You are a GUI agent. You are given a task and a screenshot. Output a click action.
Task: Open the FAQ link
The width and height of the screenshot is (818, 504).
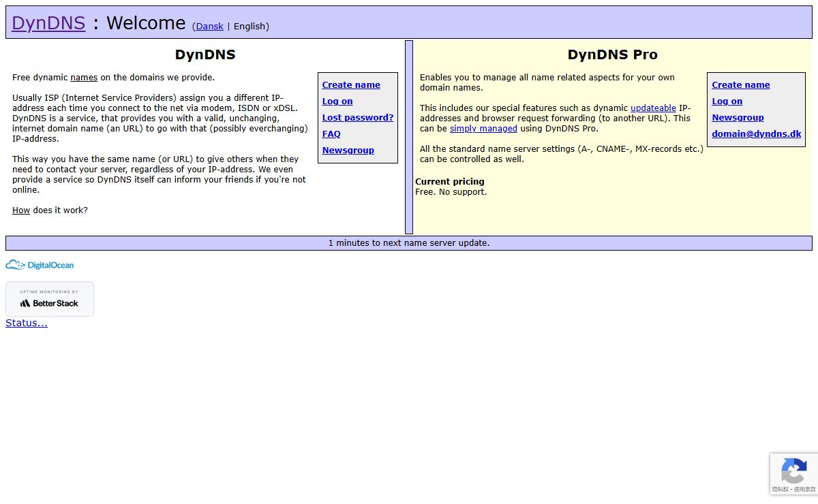point(331,133)
